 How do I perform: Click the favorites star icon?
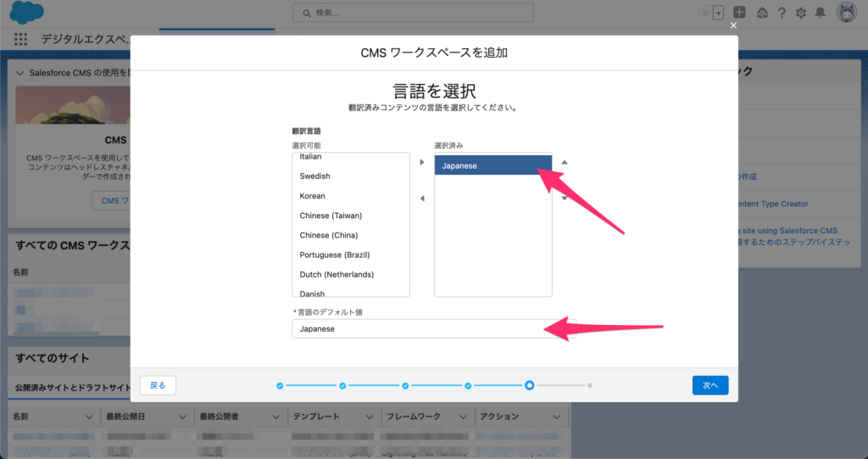pos(705,13)
